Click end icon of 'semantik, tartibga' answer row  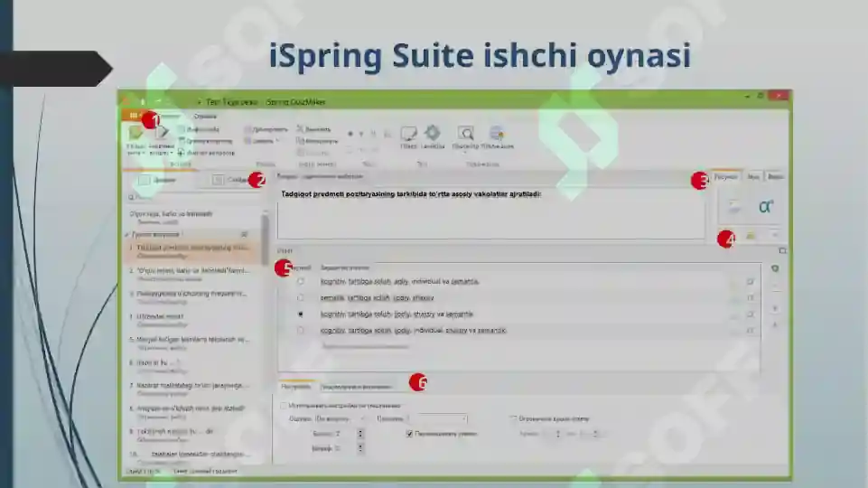(750, 297)
